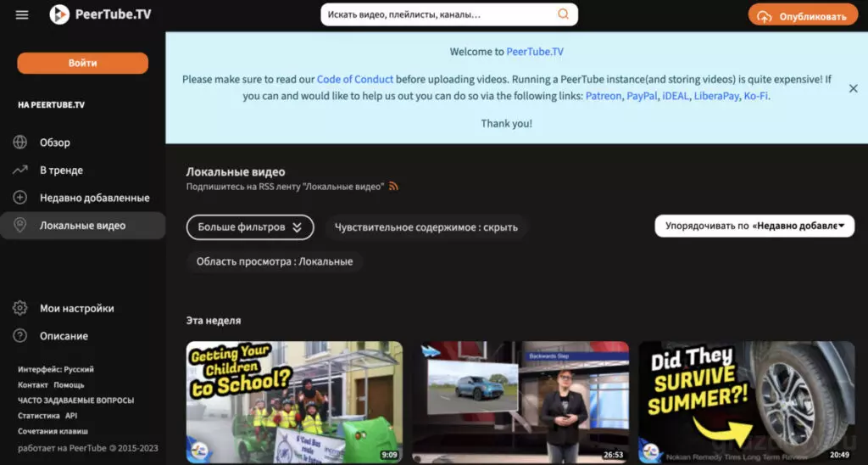Image resolution: width=868 pixels, height=465 pixels.
Task: Click the Эта неделя section label
Action: point(214,321)
